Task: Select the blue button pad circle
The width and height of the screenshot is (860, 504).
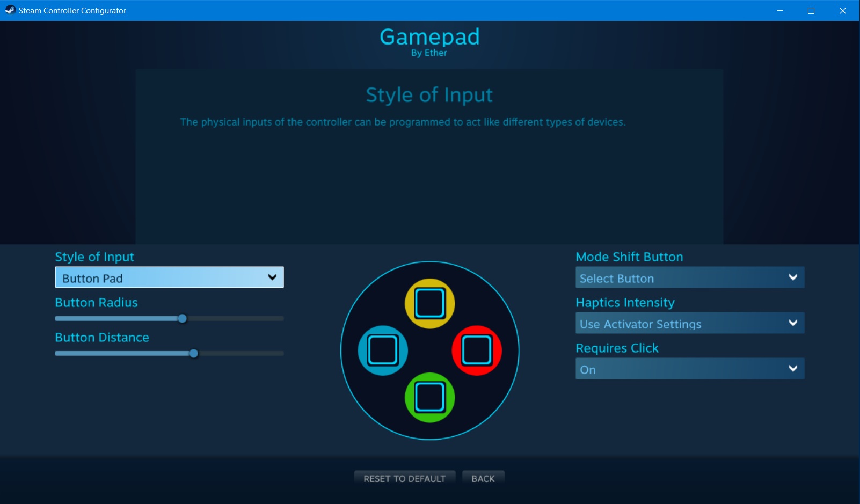Action: click(x=383, y=350)
